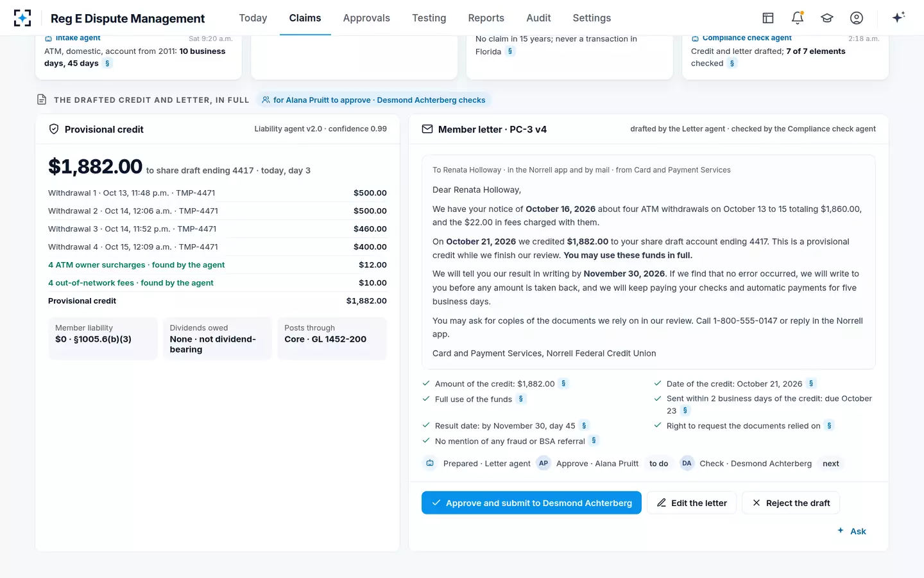Screen dimensions: 924x578
Task: Open citation for 'Result date: by November 30'
Action: click(x=584, y=425)
